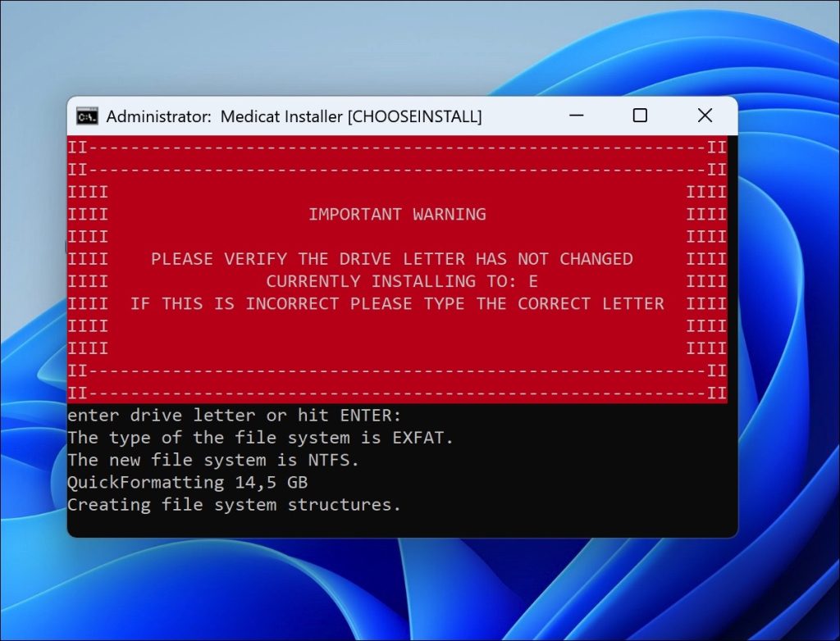Minimize the Medicat Installer window
Screen dimensions: 840x641
(576, 115)
